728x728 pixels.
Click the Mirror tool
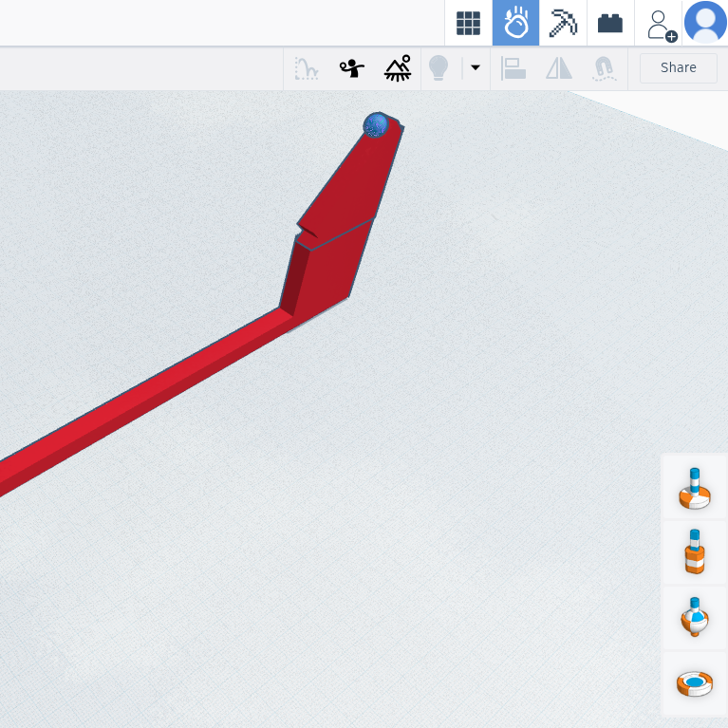tap(559, 68)
